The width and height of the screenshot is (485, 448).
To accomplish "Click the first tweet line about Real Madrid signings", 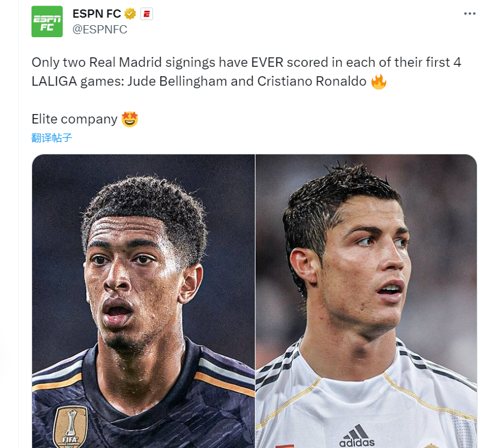I will pyautogui.click(x=246, y=62).
